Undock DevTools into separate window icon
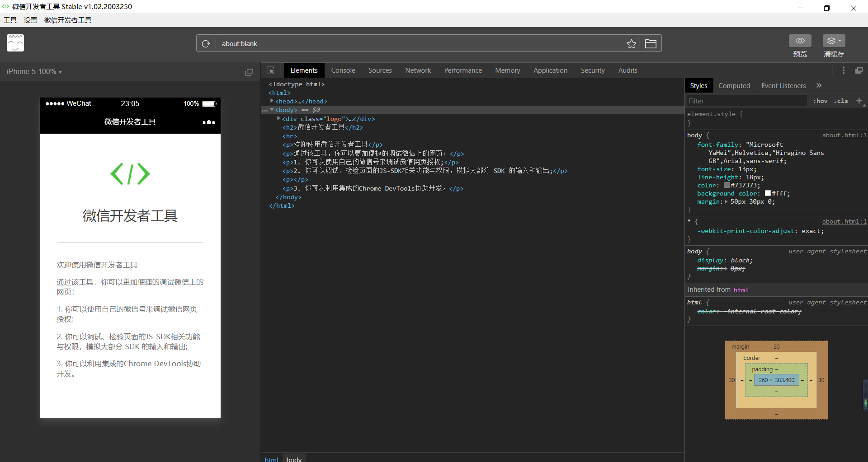 (859, 70)
